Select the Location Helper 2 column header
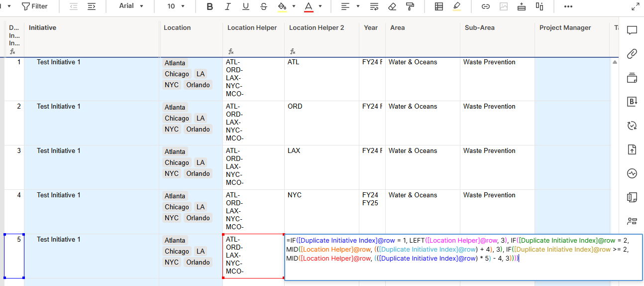 tap(322, 39)
